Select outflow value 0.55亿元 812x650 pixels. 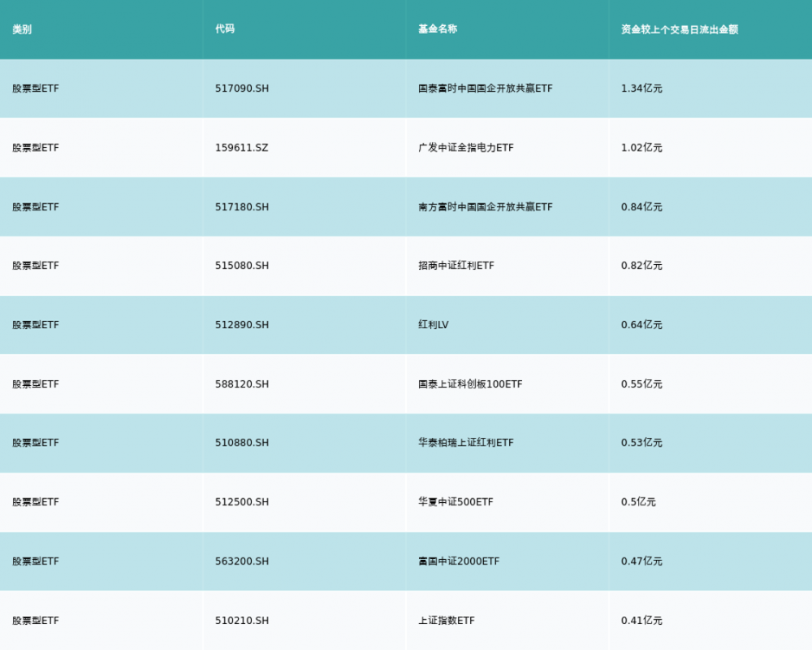point(641,384)
